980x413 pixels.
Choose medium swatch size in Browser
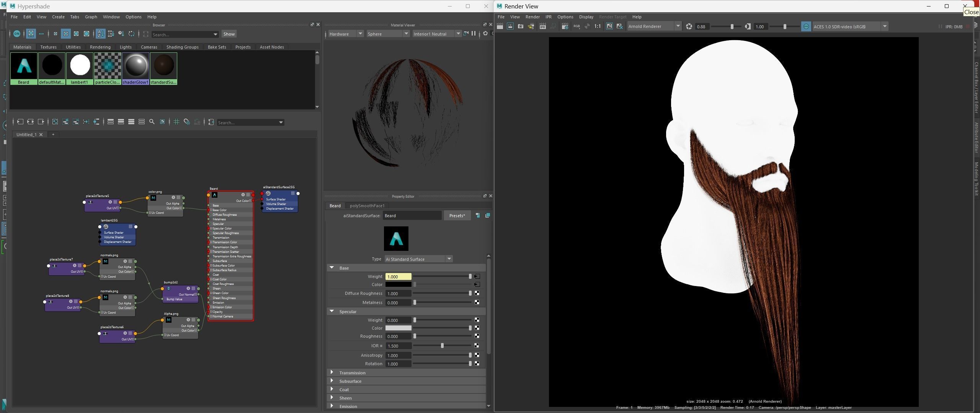pos(66,34)
